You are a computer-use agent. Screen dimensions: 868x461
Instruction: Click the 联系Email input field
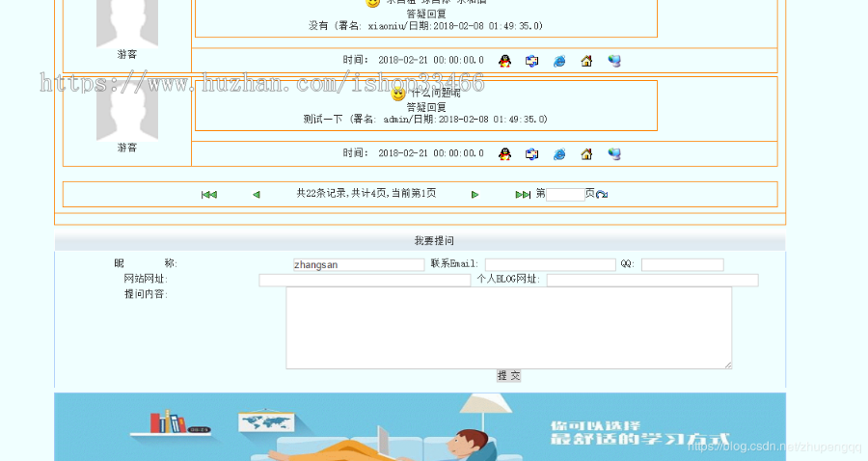click(x=551, y=264)
